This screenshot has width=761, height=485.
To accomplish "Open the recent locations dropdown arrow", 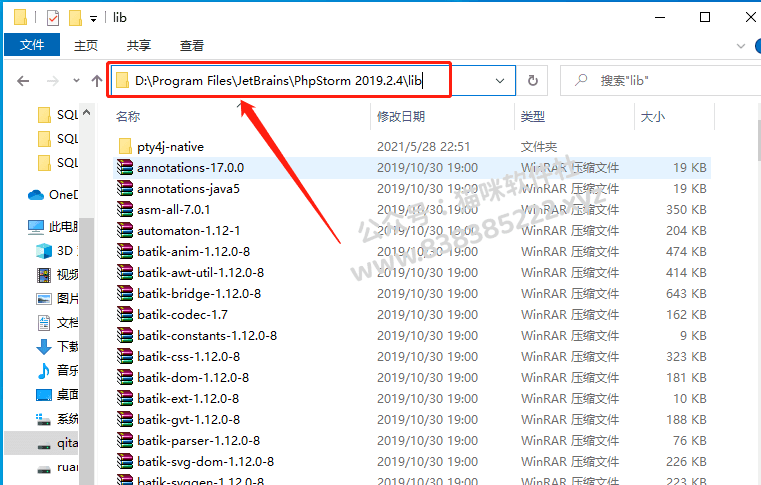I will click(76, 81).
